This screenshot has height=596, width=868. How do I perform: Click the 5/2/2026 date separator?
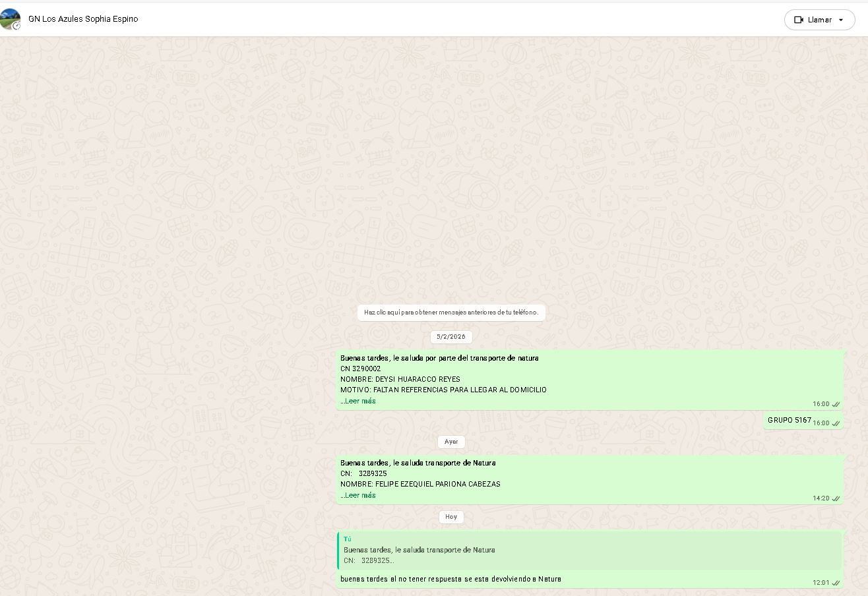451,337
